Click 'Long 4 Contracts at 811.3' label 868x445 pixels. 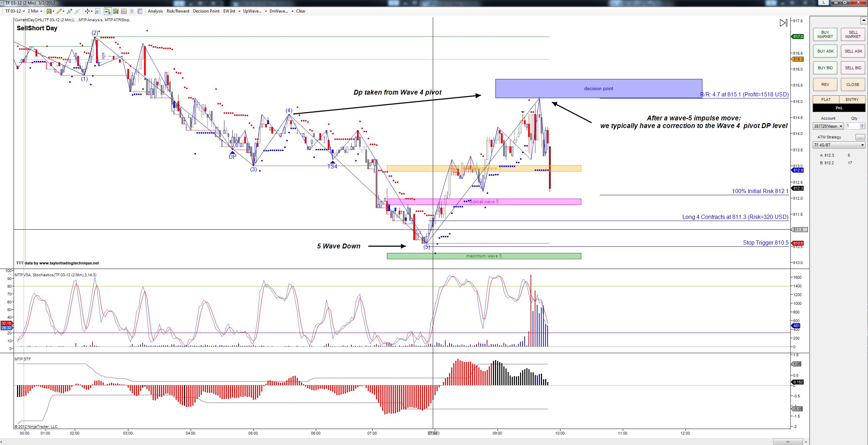[x=735, y=217]
